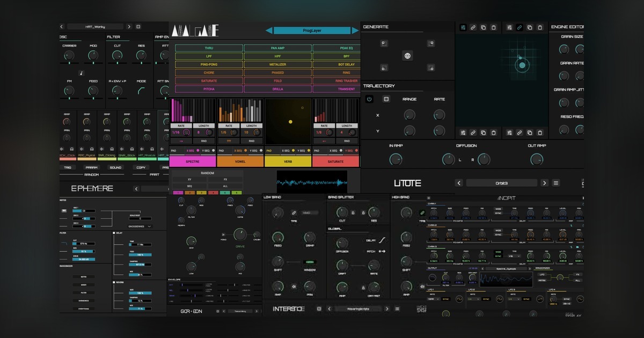Viewport: 644px width, 338px height.
Task: Click the TRIG random button
Action: [68, 167]
